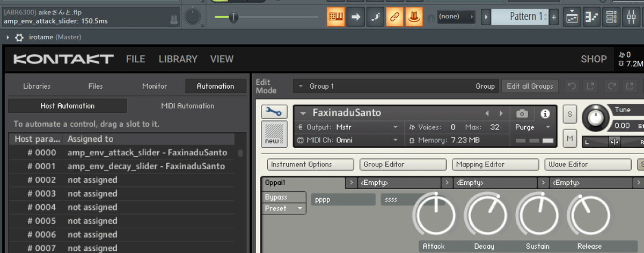The image size is (644, 253).
Task: Open the Playlist view icon
Action: tap(572, 17)
